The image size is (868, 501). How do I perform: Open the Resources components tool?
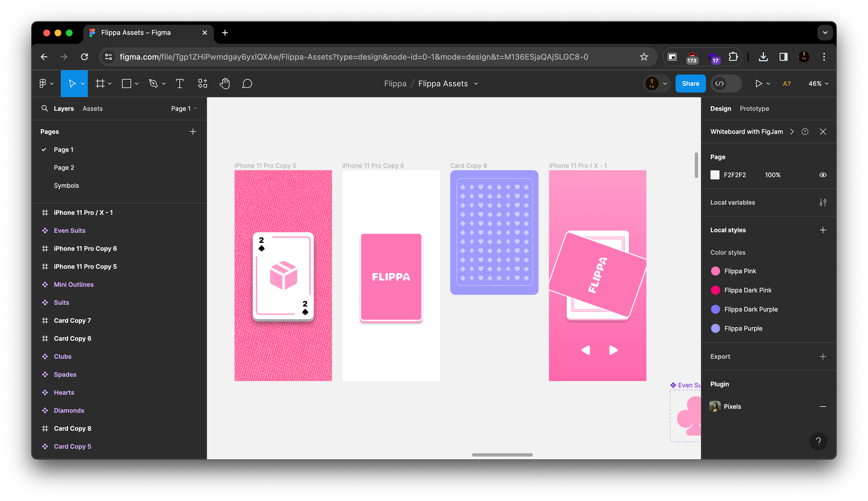[203, 83]
